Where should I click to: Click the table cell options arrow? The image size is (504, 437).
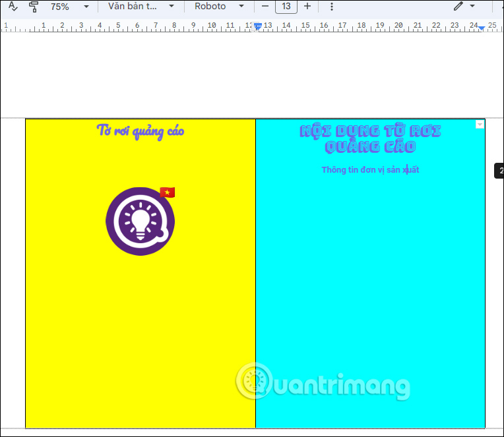(480, 125)
